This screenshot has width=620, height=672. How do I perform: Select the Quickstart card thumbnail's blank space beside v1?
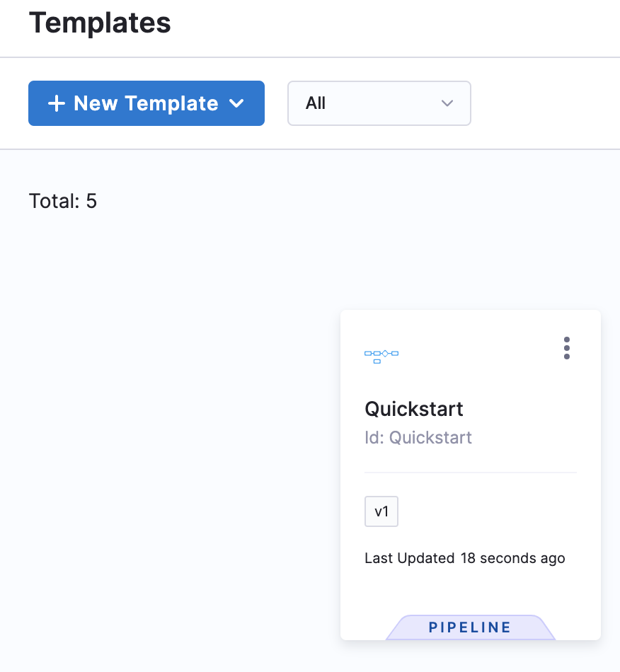(x=488, y=511)
